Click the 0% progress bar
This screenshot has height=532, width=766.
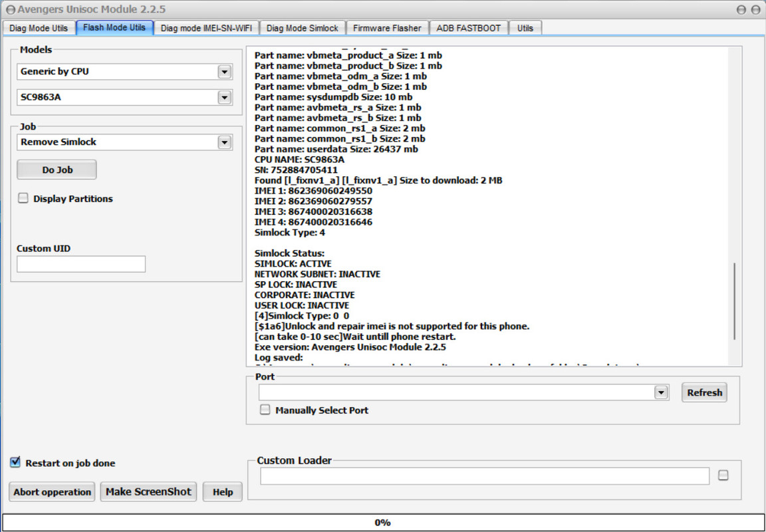pyautogui.click(x=382, y=522)
